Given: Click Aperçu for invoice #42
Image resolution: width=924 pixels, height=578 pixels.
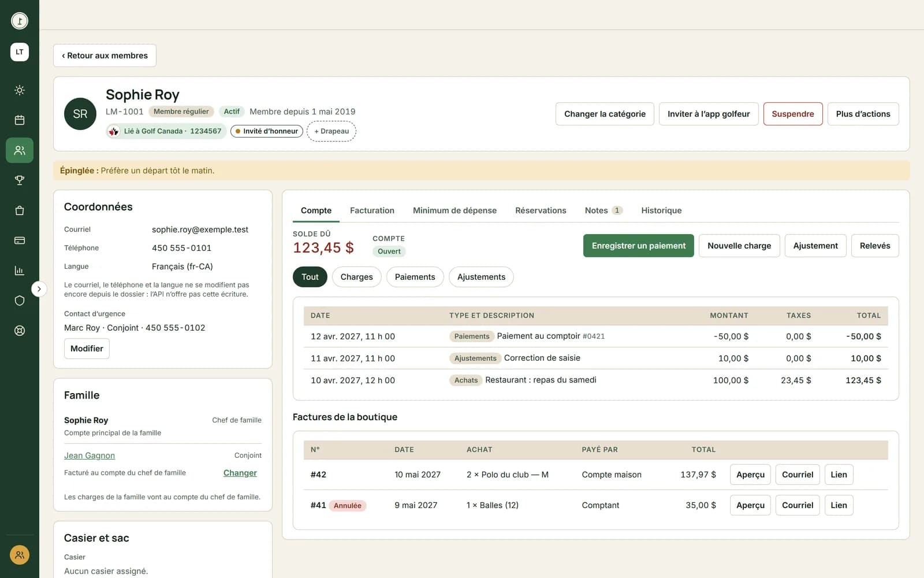Looking at the screenshot, I should 750,475.
